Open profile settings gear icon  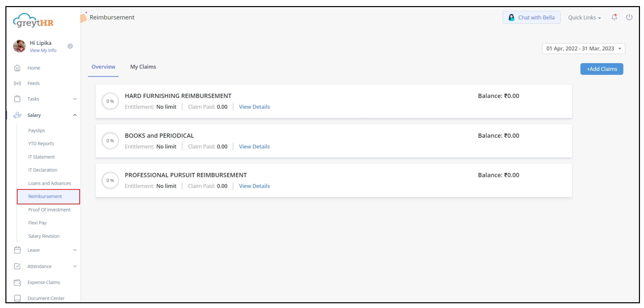pyautogui.click(x=70, y=46)
